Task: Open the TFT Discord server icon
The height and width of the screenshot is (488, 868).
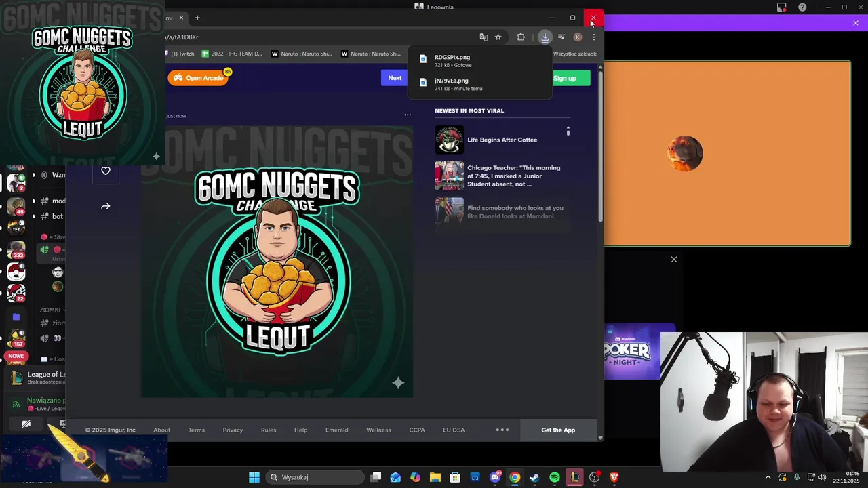Action: (x=16, y=227)
